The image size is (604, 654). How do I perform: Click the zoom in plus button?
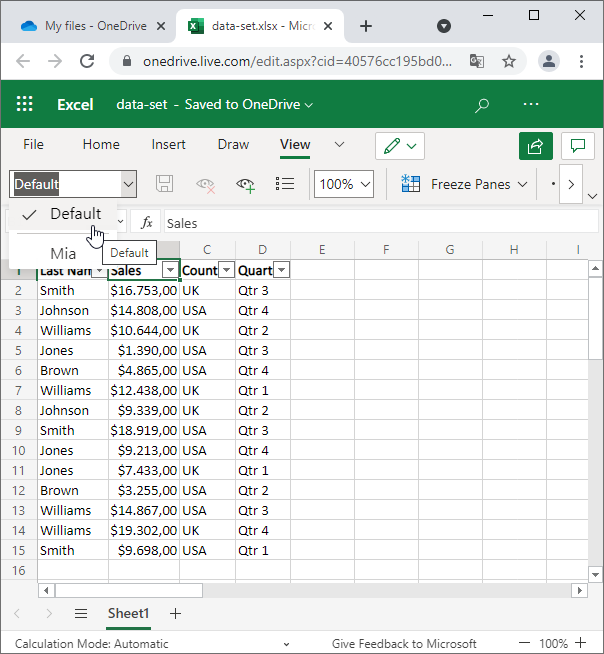coord(583,644)
